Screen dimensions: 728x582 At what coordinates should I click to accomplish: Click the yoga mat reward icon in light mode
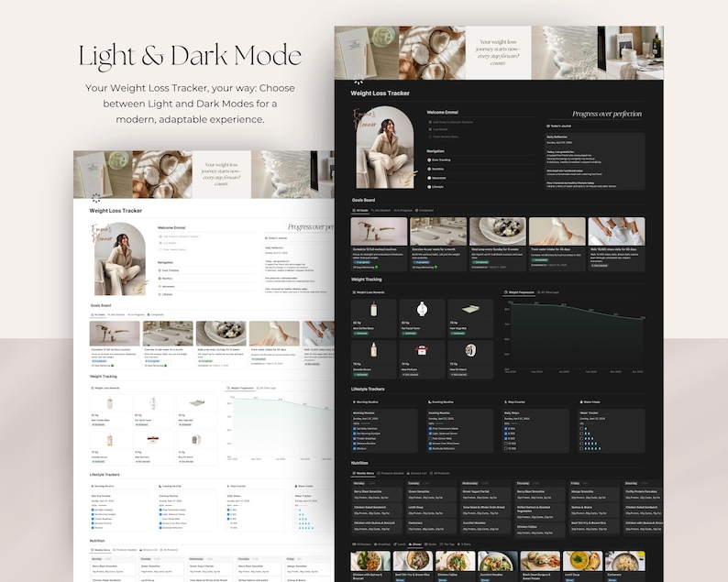click(197, 402)
